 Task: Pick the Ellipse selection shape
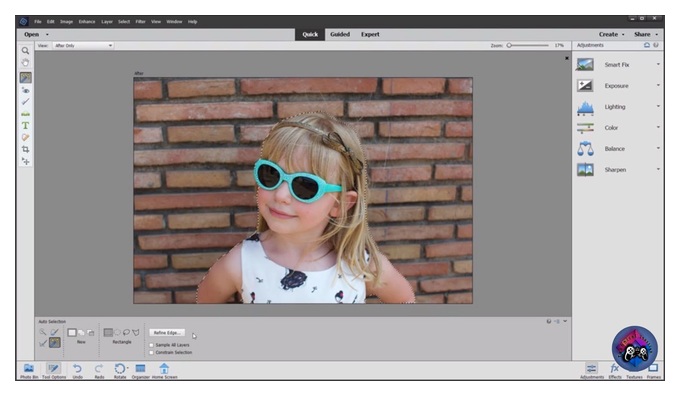click(117, 333)
